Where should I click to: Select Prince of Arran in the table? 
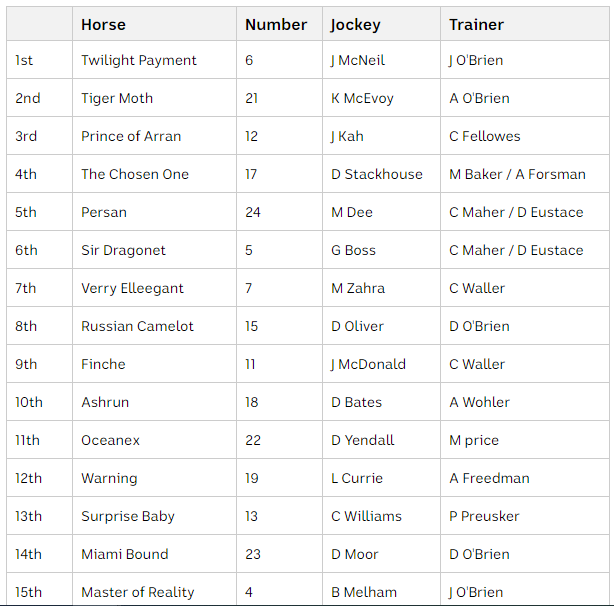(x=131, y=136)
